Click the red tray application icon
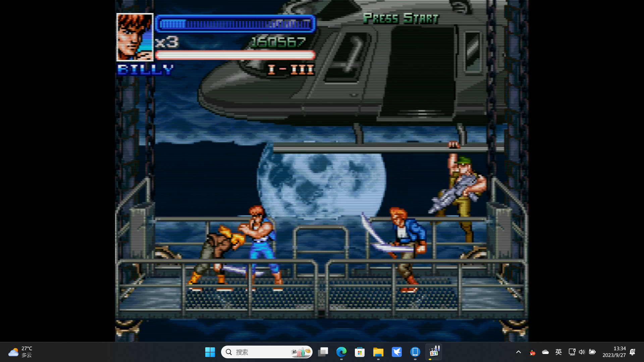Screen dimensions: 644x362 (x=532, y=352)
